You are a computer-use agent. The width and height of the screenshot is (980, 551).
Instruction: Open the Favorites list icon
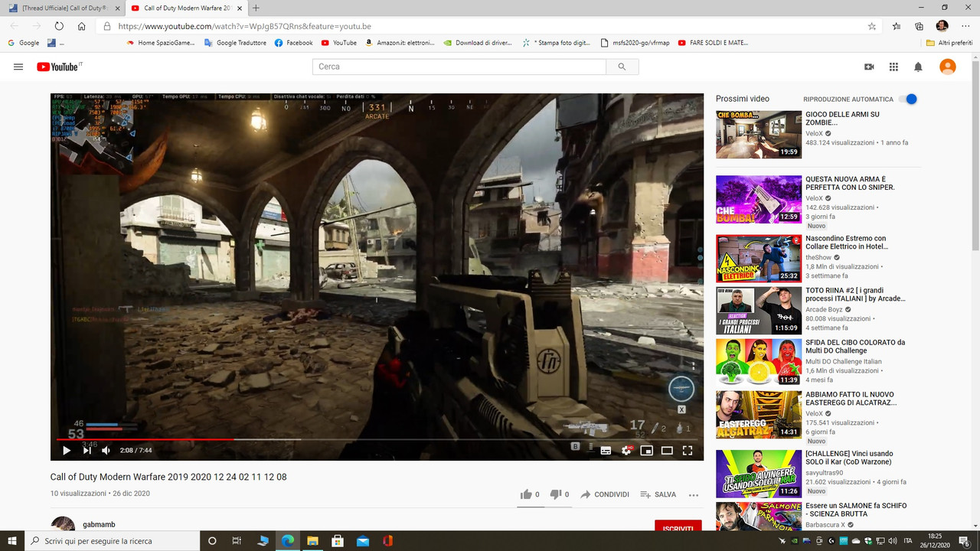coord(897,26)
